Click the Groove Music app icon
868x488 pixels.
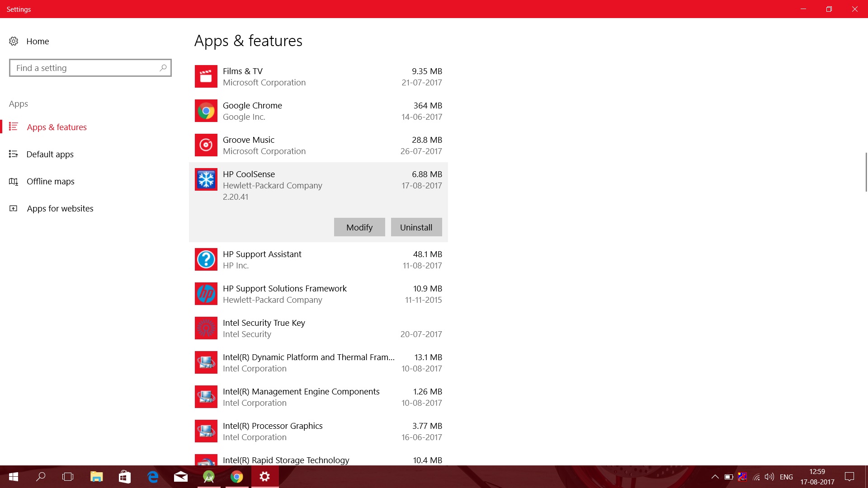click(x=206, y=145)
